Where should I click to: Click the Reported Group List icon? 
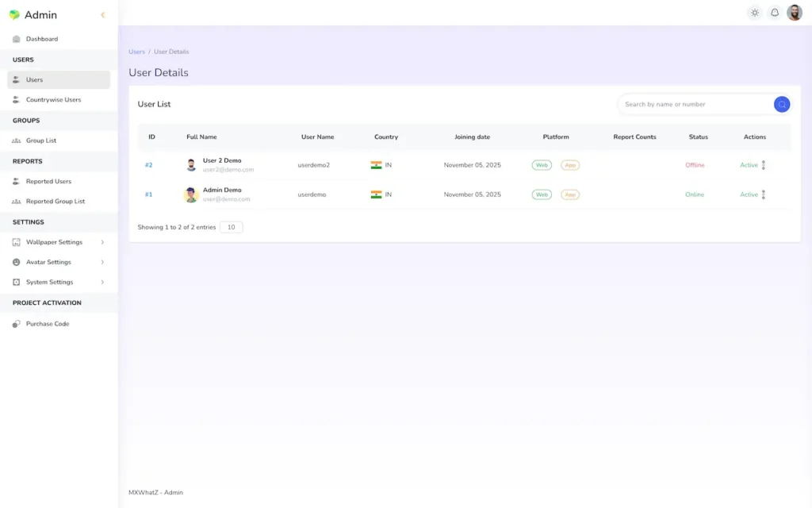17,201
